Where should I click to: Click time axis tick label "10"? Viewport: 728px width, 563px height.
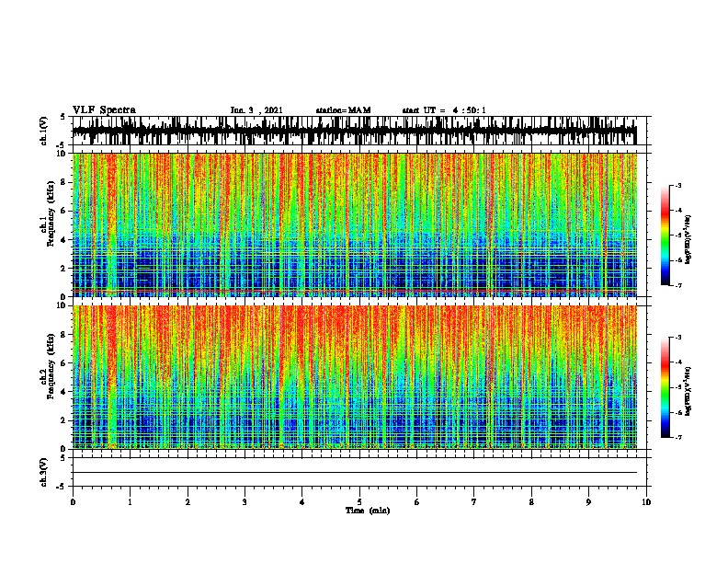tap(646, 502)
